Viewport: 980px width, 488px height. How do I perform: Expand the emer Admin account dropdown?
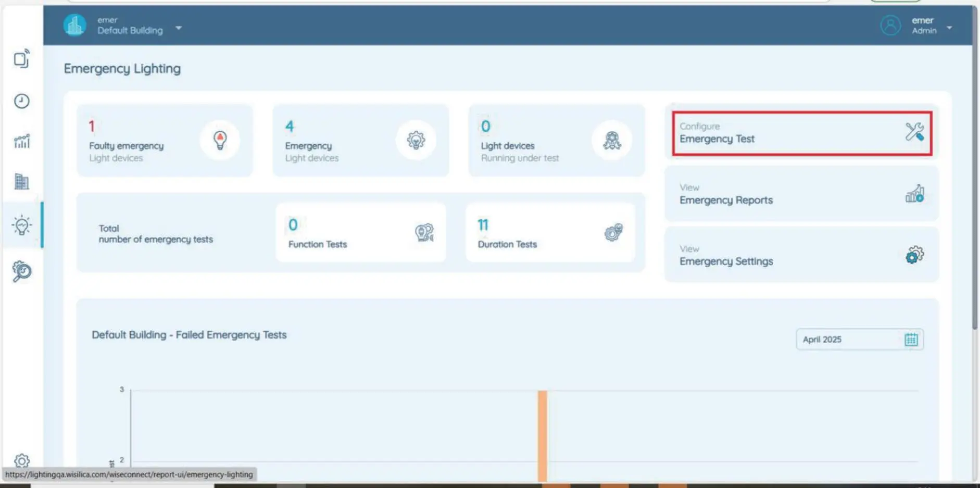click(949, 28)
